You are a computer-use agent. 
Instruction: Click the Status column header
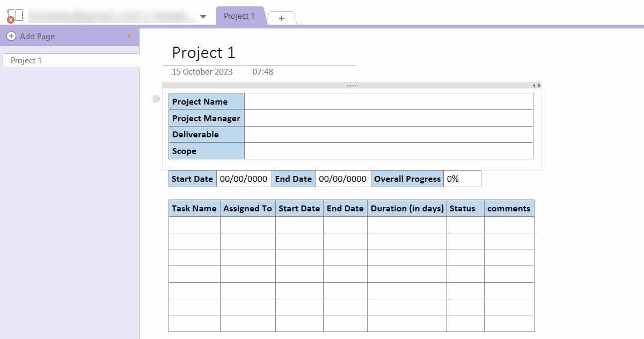465,209
